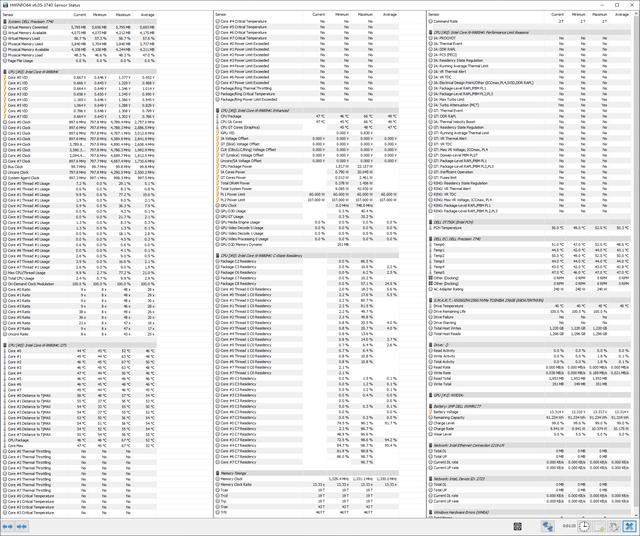
Task: Collapse the Memory Timings sensor group
Action: click(x=307, y=473)
